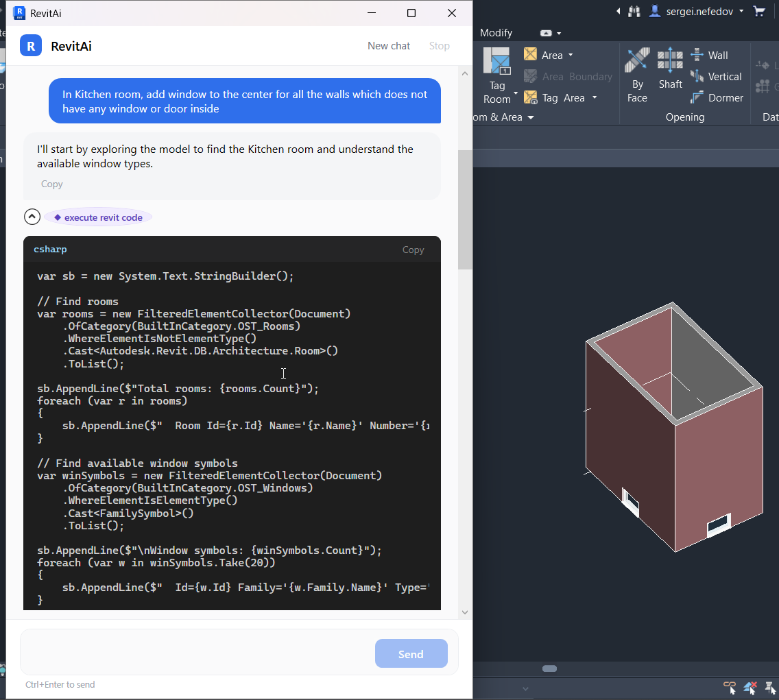
Task: Click the left arrow beside binoculars icon
Action: pyautogui.click(x=619, y=11)
